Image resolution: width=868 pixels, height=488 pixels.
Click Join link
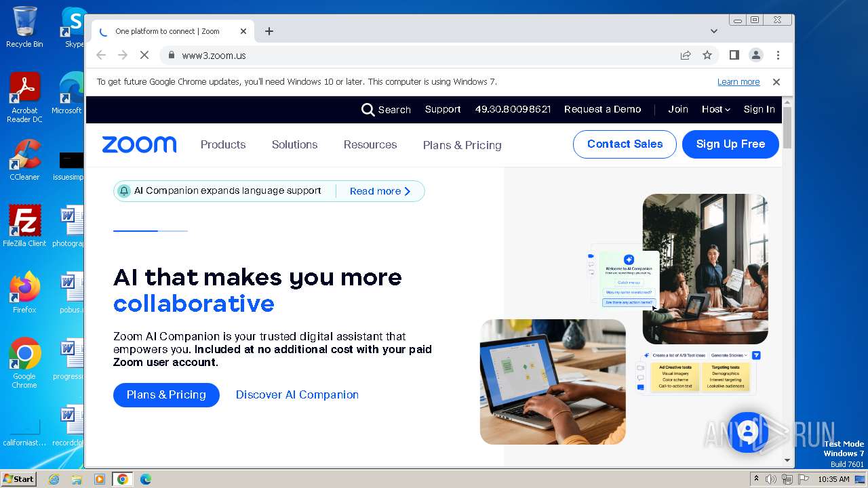click(x=678, y=109)
